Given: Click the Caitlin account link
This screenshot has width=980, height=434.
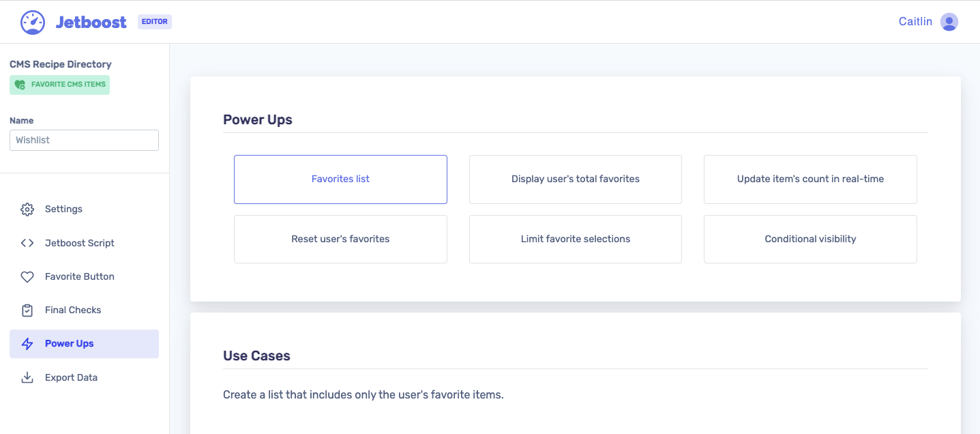Looking at the screenshot, I should (x=915, y=21).
